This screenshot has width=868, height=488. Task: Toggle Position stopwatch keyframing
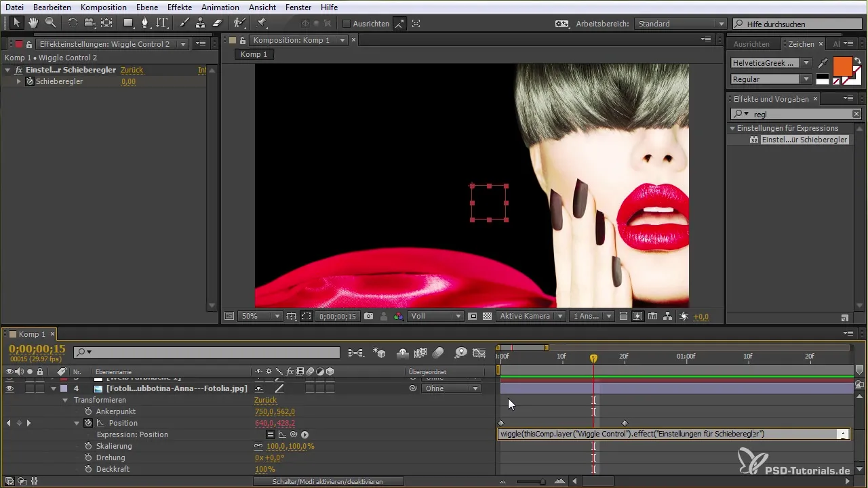[88, 423]
